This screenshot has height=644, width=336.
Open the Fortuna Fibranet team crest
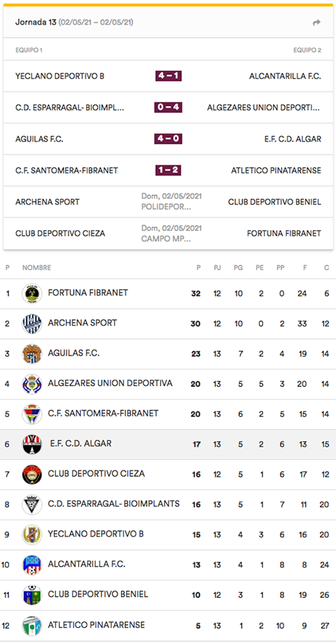pos(32,293)
